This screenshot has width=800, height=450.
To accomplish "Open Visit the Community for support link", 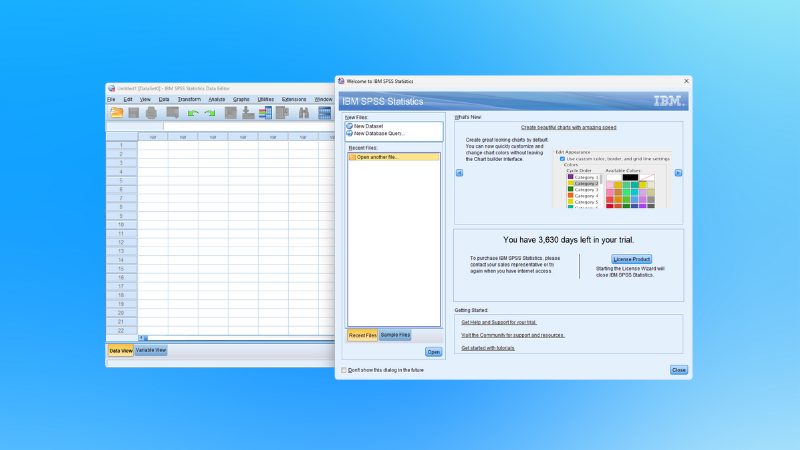I will (x=513, y=335).
